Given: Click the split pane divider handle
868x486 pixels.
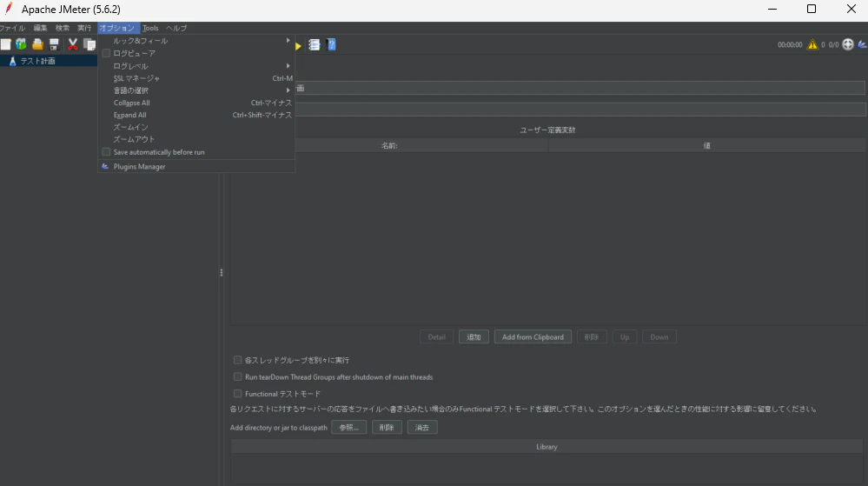Looking at the screenshot, I should tap(222, 272).
